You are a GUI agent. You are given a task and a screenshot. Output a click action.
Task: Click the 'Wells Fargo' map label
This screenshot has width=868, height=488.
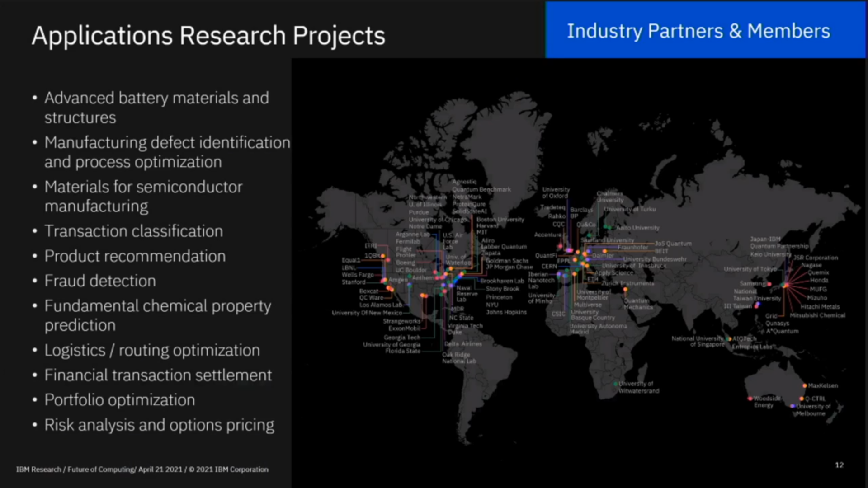click(358, 274)
